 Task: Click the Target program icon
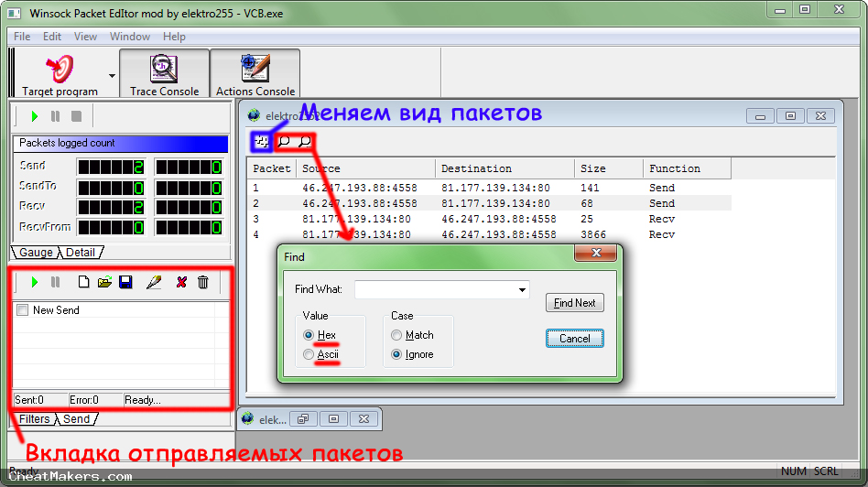click(60, 68)
